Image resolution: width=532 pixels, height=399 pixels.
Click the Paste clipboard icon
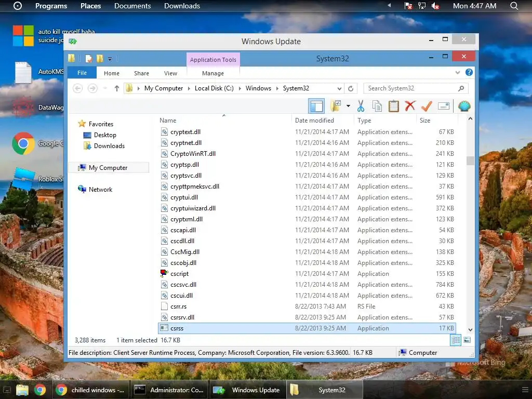(394, 106)
